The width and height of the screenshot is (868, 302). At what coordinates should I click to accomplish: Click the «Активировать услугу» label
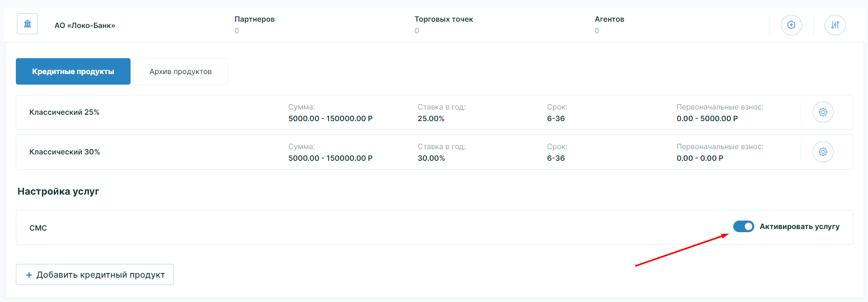(799, 226)
